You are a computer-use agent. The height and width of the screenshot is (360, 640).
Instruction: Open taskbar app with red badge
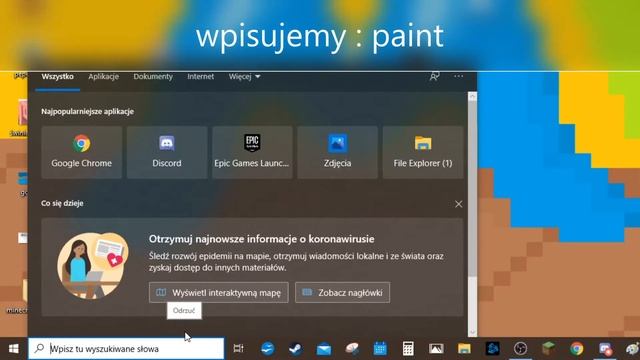(x=605, y=349)
